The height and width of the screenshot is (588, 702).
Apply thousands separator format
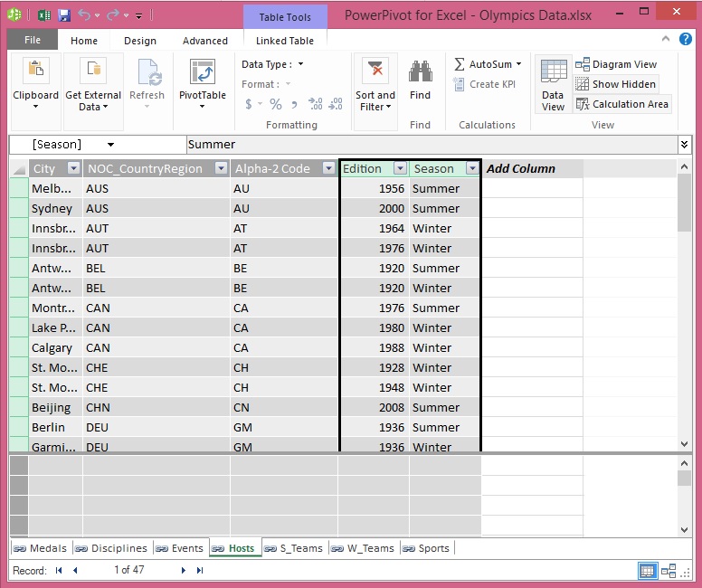pos(294,105)
